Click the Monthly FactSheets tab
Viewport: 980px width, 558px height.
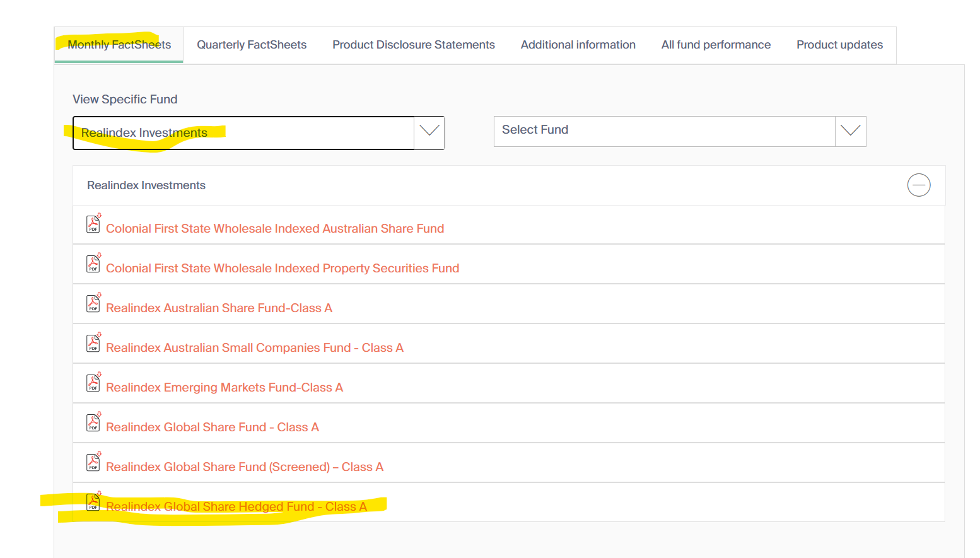click(119, 45)
